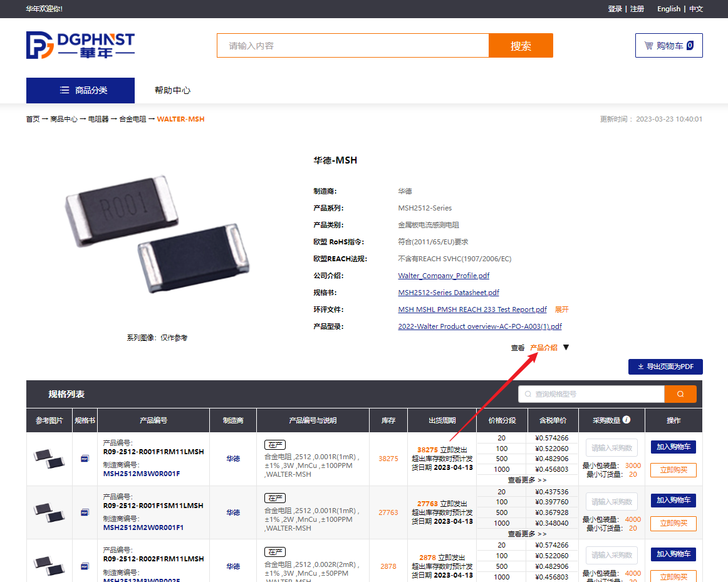Screen dimensions: 728x582
Task: Switch language to 中文
Action: pos(696,9)
